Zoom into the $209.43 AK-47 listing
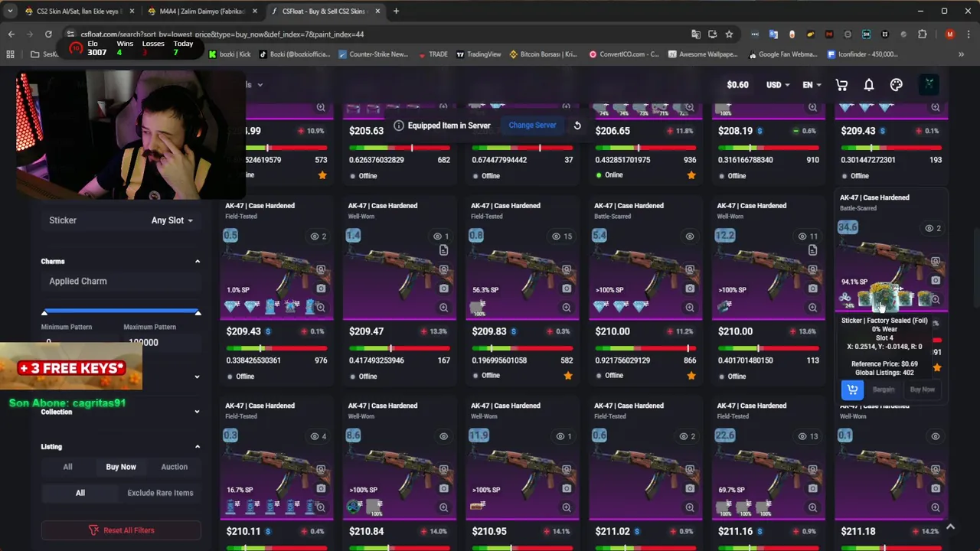 [321, 308]
